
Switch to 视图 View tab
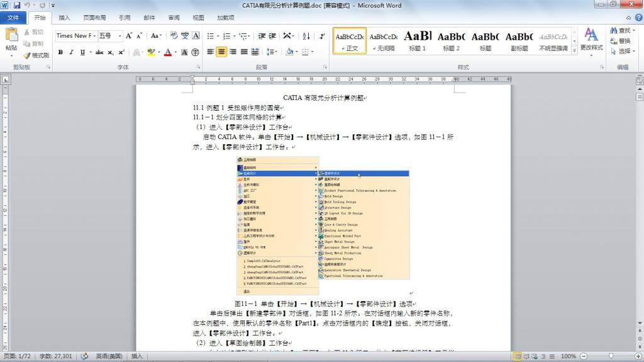point(198,18)
